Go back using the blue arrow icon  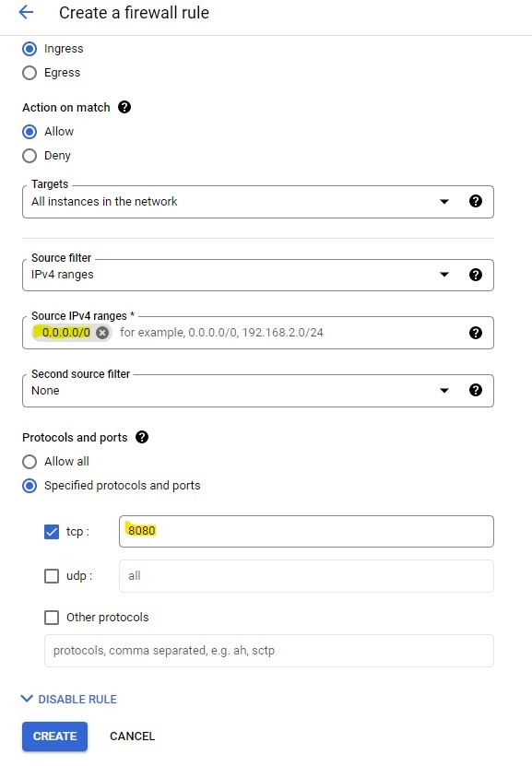click(x=26, y=12)
